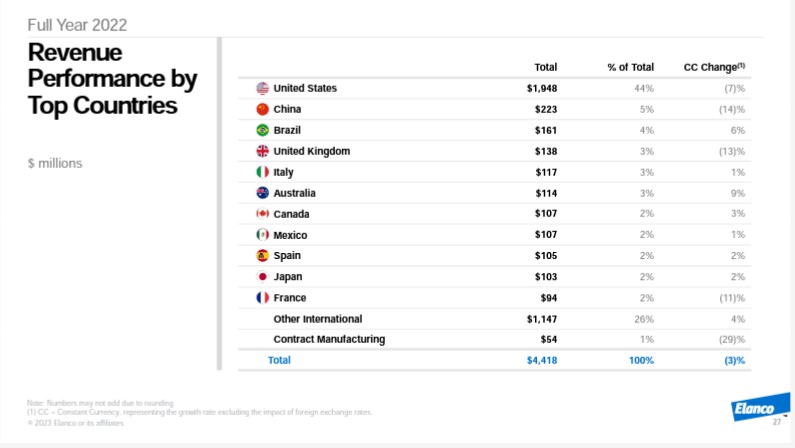Click the Spain flag icon
795x448 pixels.
263,256
